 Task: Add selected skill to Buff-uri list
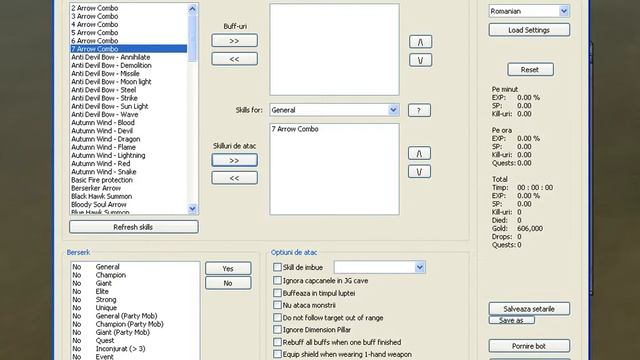pyautogui.click(x=234, y=41)
